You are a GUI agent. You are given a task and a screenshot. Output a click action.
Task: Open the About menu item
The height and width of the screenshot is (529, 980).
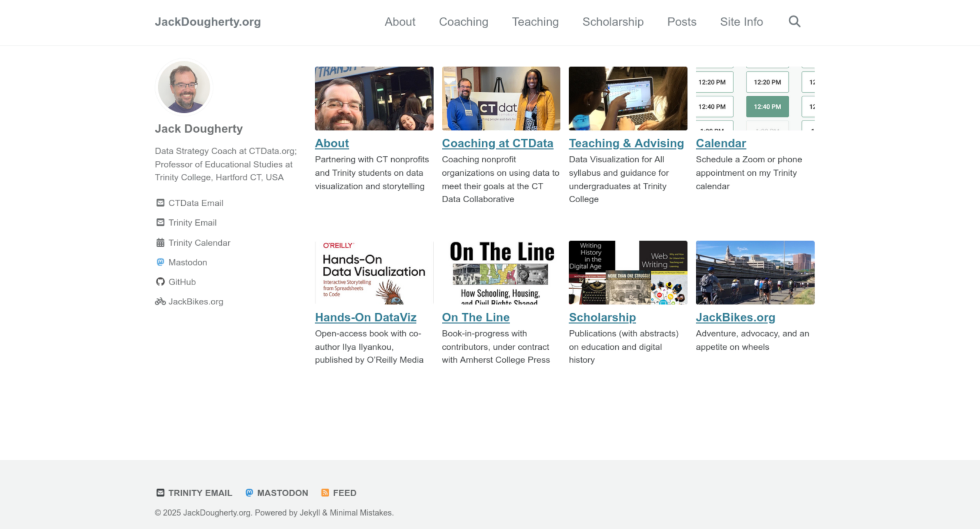click(x=400, y=22)
